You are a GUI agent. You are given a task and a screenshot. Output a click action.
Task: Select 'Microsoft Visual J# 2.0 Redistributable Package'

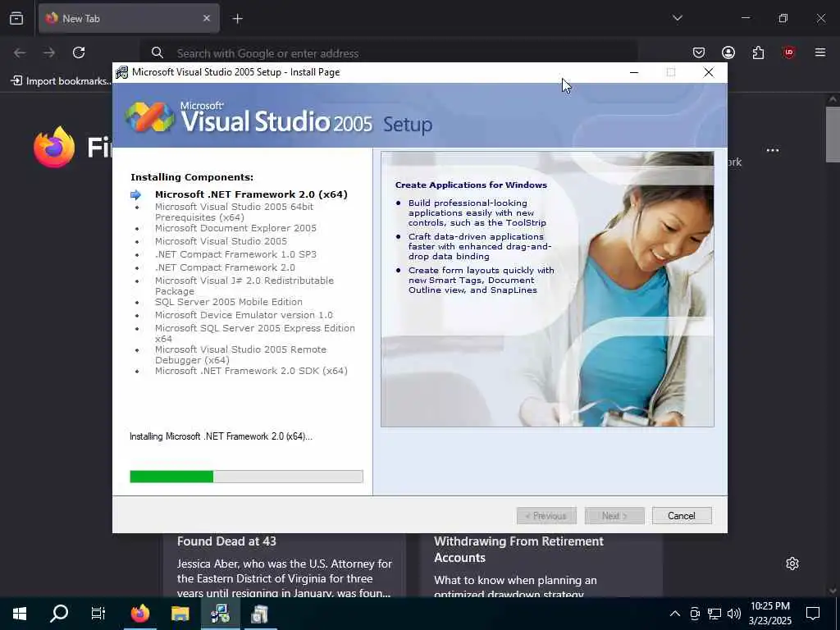(x=244, y=285)
